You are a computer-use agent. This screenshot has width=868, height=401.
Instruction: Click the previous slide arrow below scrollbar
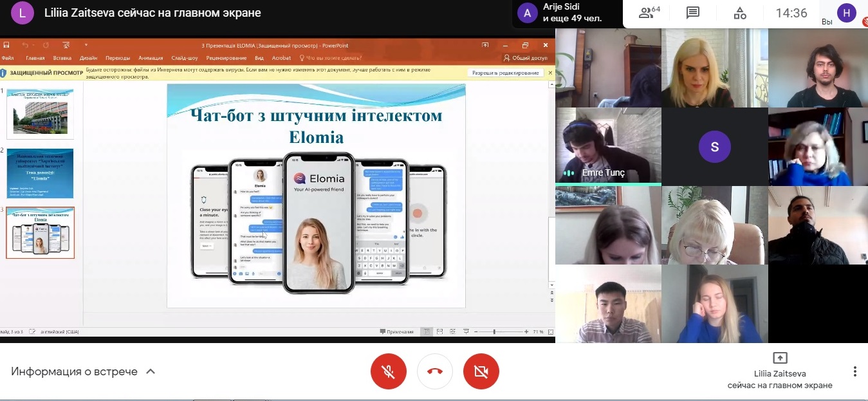point(551,293)
